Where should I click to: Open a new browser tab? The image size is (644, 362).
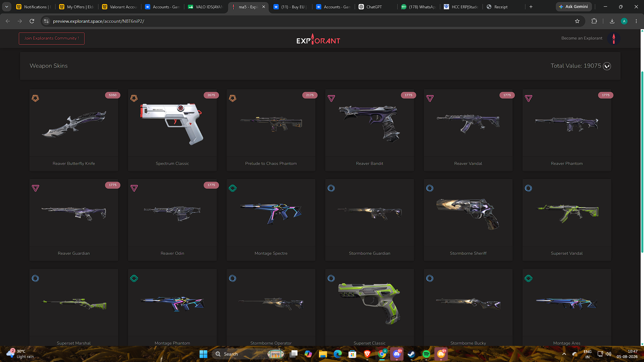click(x=531, y=7)
